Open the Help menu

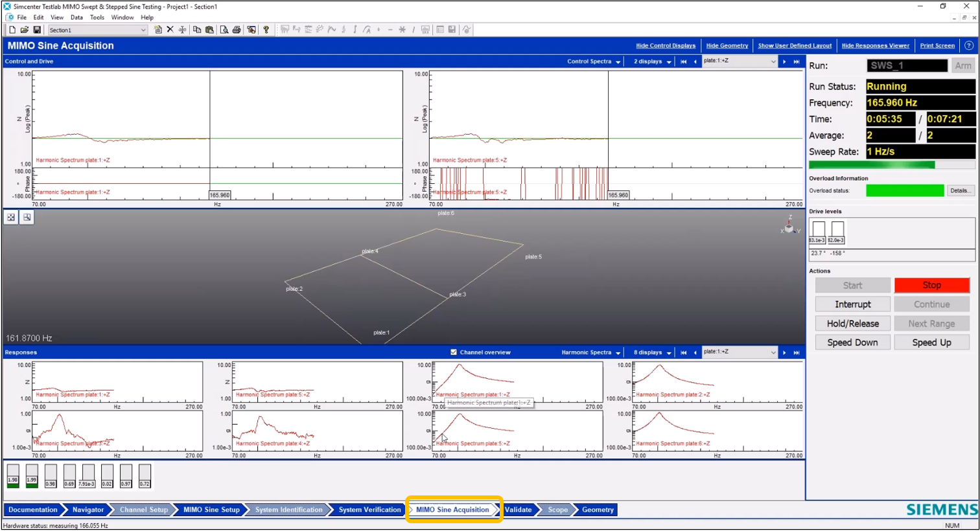147,17
